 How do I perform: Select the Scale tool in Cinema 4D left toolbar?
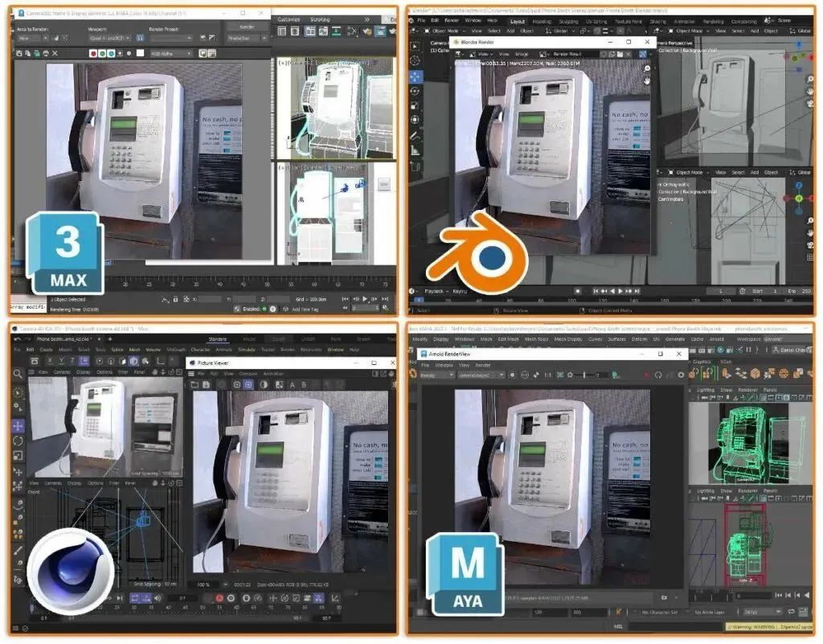coord(18,456)
